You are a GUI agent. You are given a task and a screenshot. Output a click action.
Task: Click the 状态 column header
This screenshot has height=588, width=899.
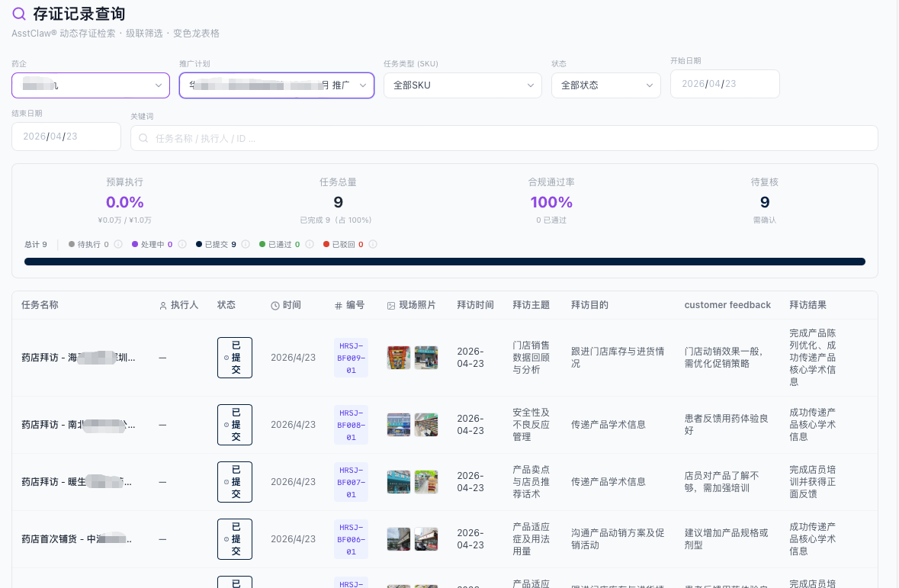tap(226, 305)
